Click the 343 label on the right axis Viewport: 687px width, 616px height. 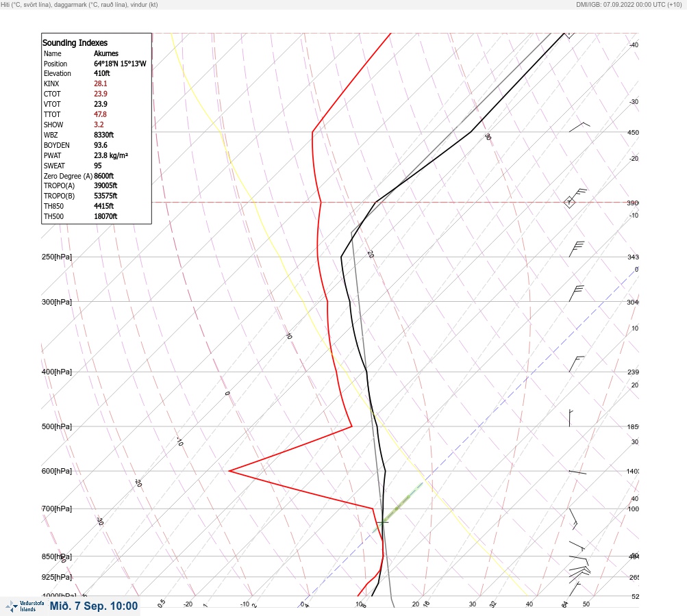tap(633, 257)
